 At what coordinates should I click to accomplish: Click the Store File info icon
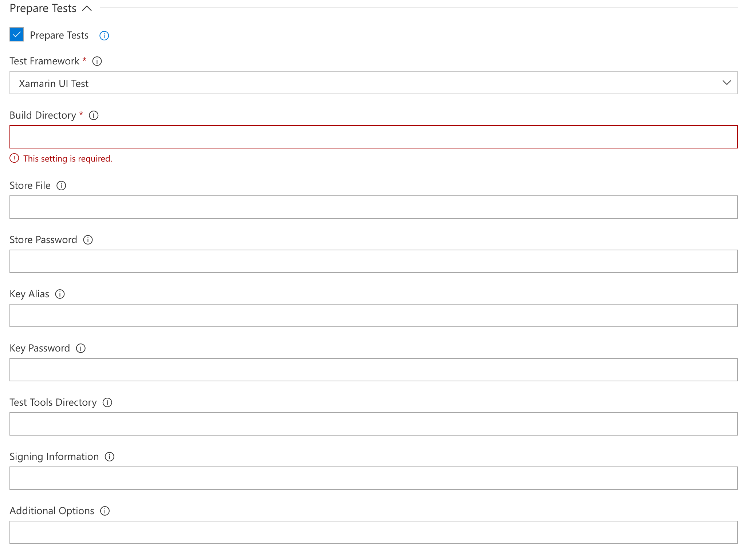tap(62, 185)
